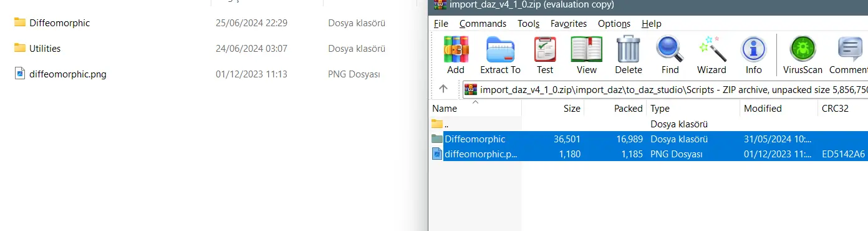Go up one folder level arrow

coord(443,89)
